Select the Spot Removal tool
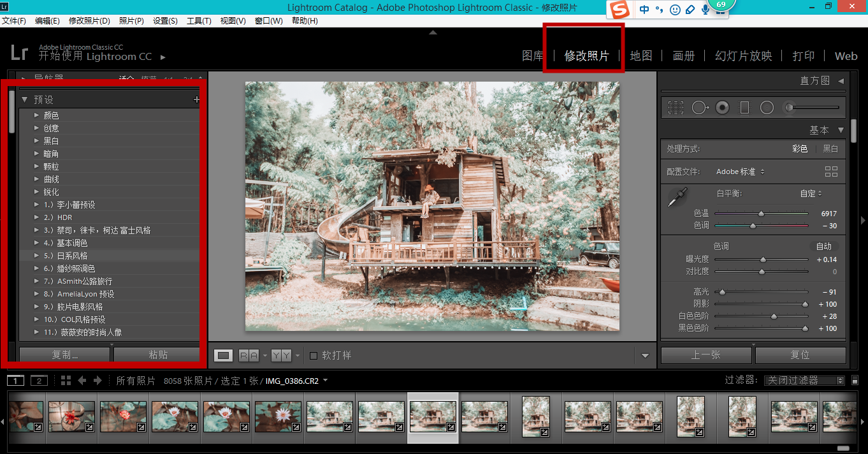868x454 pixels. pyautogui.click(x=699, y=108)
